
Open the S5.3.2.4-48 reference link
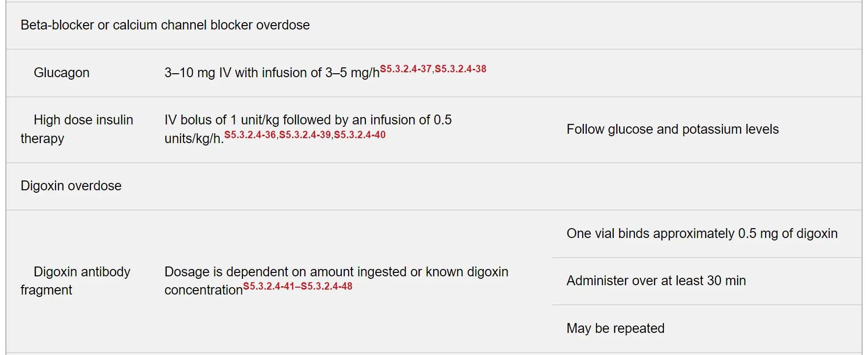pos(327,286)
